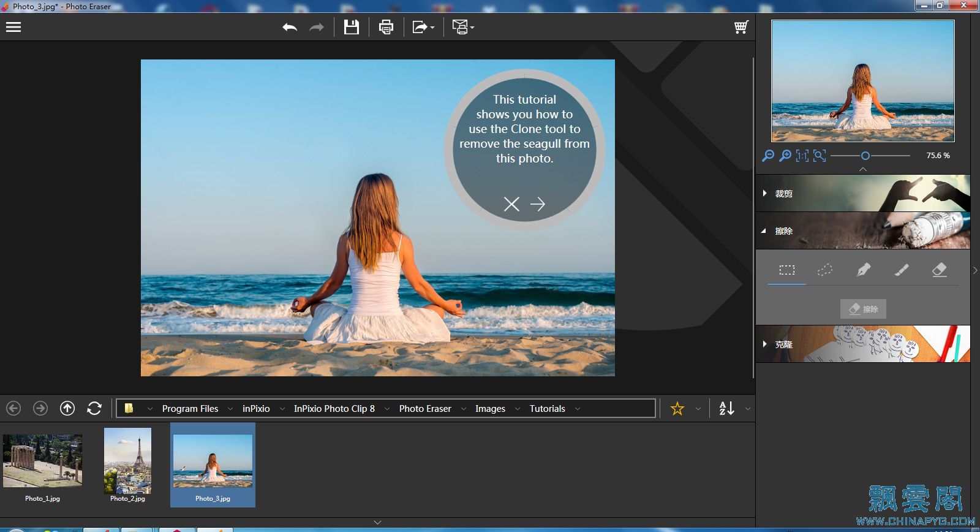Image resolution: width=980 pixels, height=532 pixels.
Task: Select the eraser selection-clearing tool
Action: [x=940, y=270]
